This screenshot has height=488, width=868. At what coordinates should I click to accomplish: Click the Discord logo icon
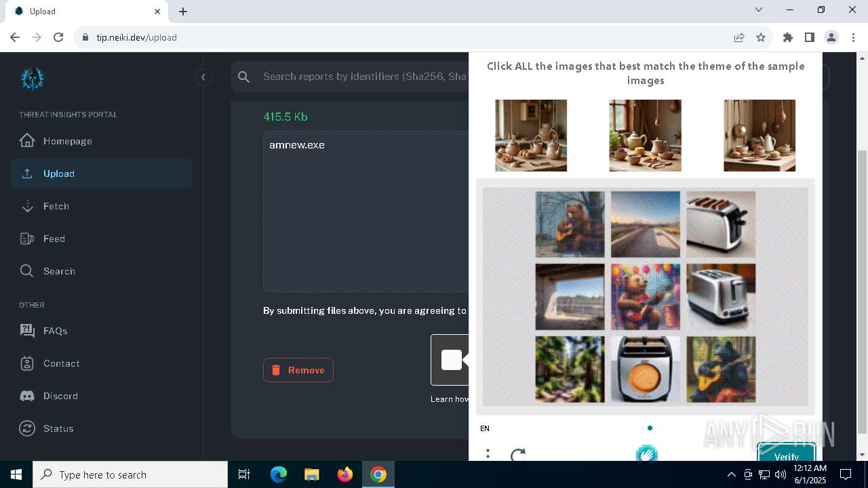pos(27,396)
